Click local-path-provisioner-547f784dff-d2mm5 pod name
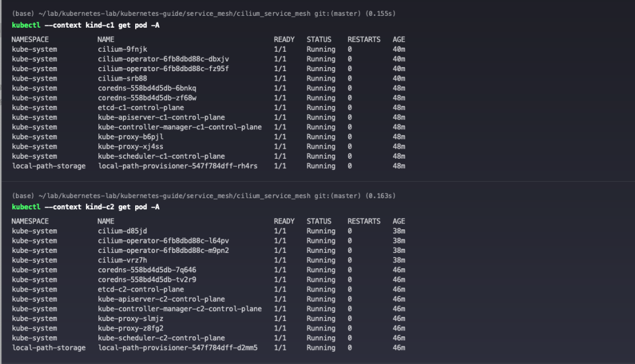 178,348
